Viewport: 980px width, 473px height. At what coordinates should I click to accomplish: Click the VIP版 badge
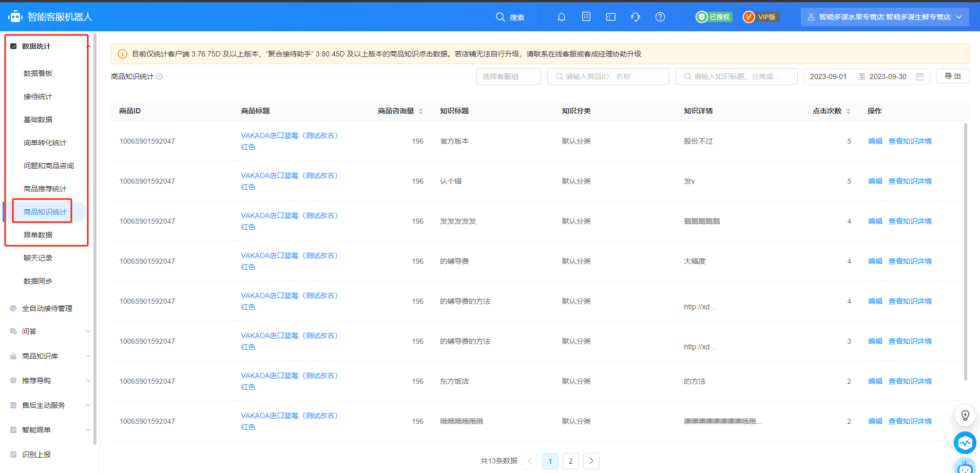(x=761, y=17)
